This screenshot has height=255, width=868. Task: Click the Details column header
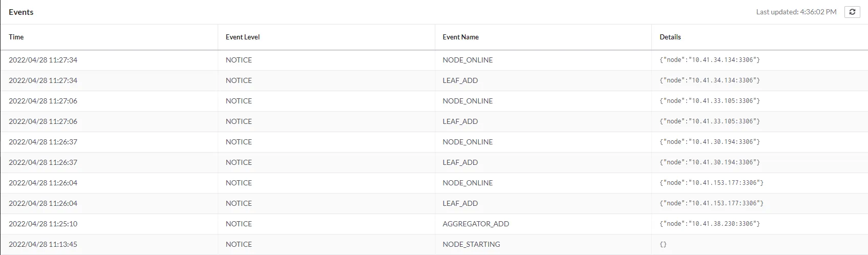[670, 37]
